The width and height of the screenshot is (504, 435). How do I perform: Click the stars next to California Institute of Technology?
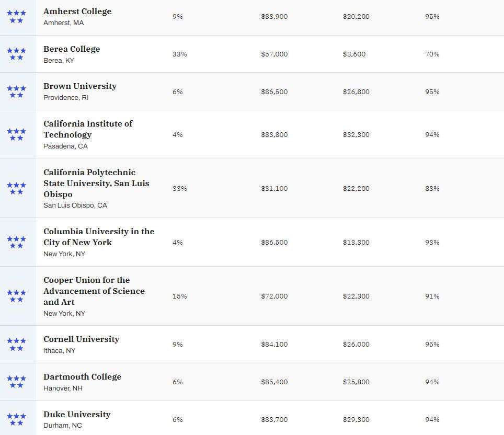coord(16,134)
